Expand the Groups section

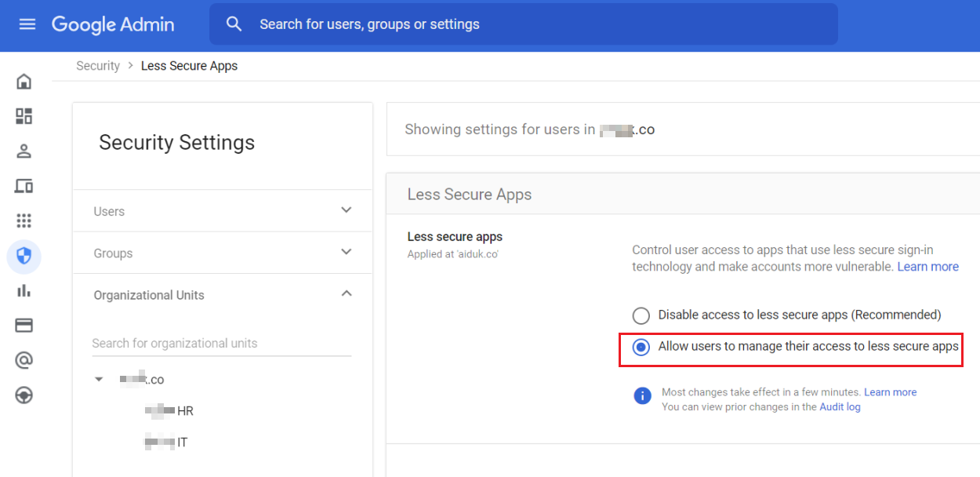pos(347,252)
